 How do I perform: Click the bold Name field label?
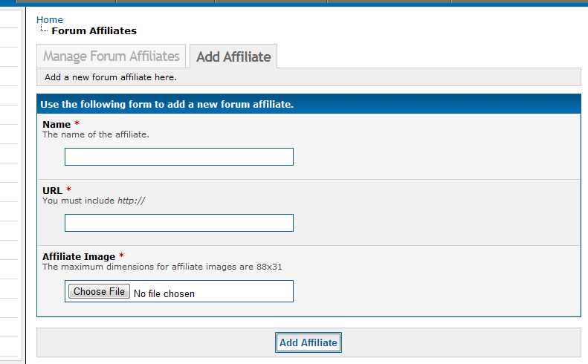(56, 124)
